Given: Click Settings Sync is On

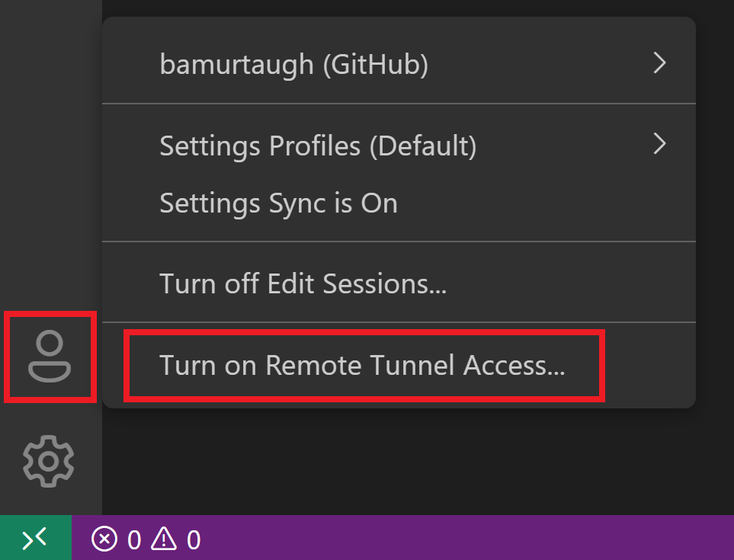Looking at the screenshot, I should point(277,203).
